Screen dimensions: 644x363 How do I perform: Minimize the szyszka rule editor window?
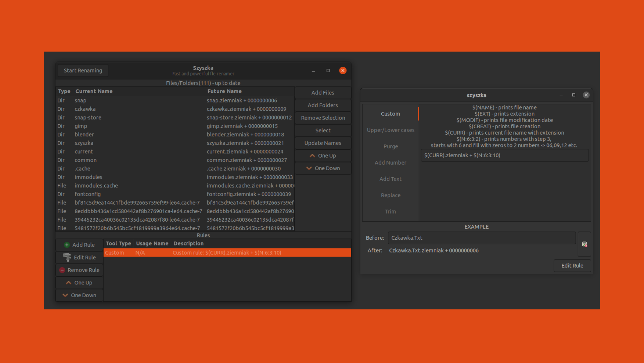click(561, 95)
